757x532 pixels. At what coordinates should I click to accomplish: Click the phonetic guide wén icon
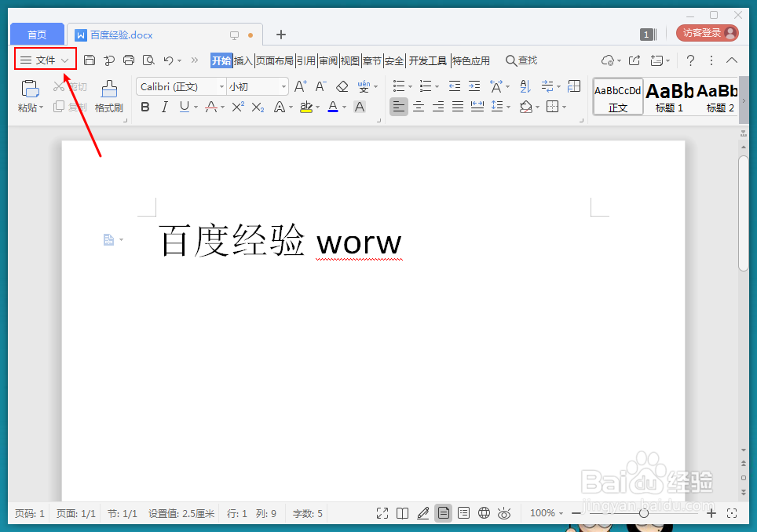364,86
